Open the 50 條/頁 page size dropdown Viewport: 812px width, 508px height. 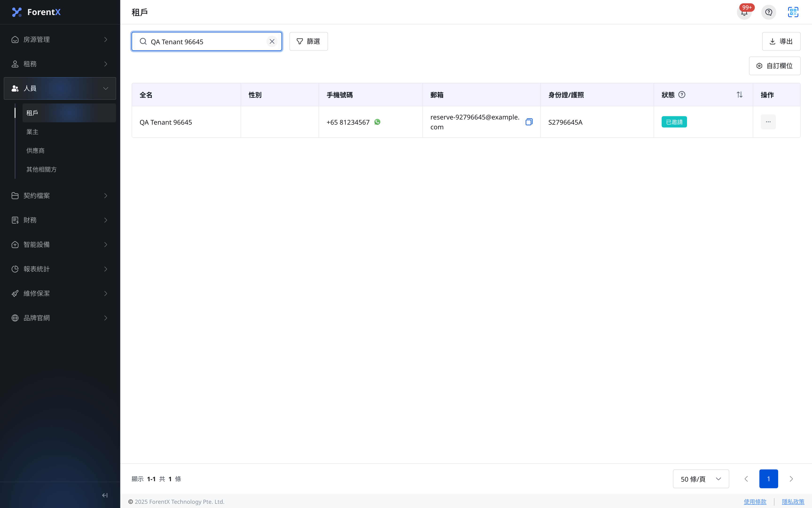tap(701, 479)
